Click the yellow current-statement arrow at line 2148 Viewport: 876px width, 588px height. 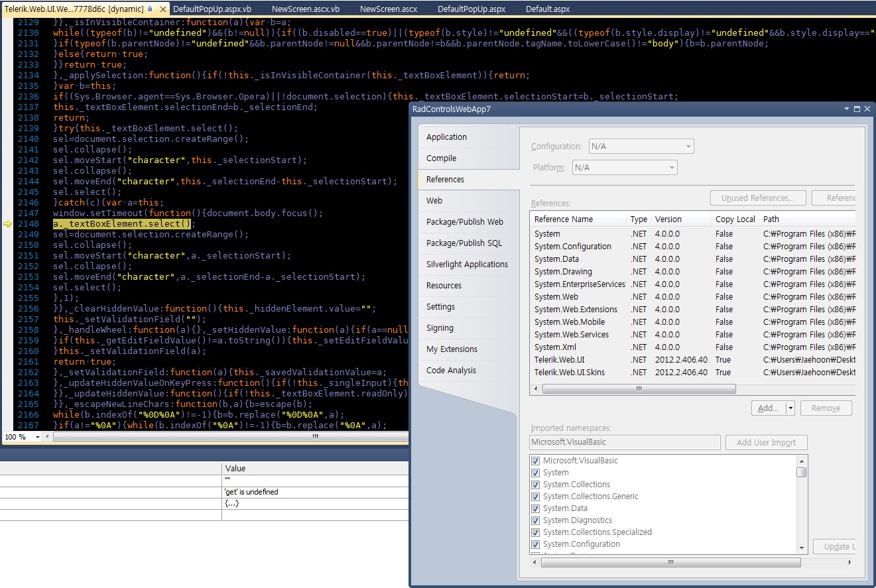[x=7, y=224]
